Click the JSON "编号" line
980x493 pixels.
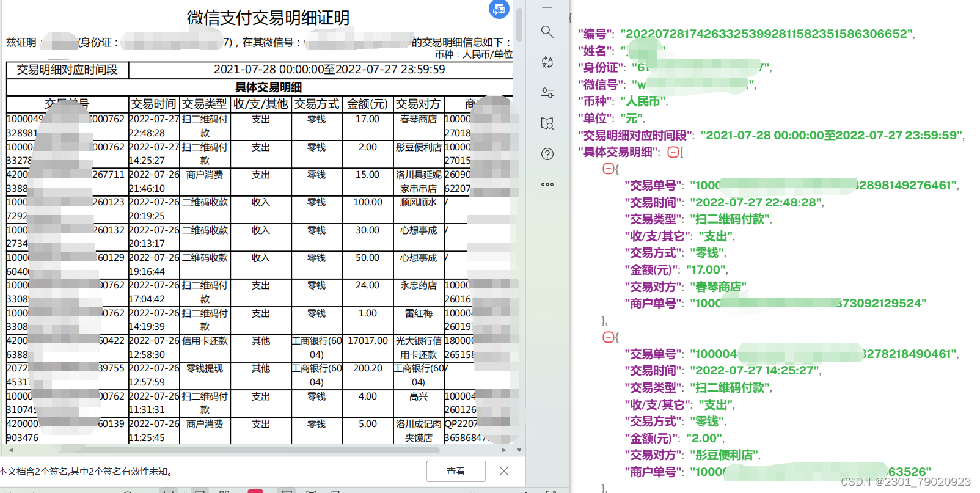[746, 34]
